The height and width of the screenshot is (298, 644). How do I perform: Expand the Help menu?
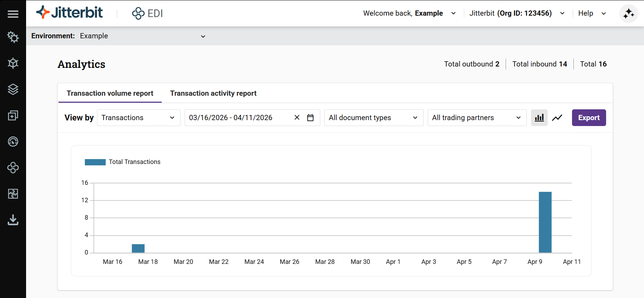(592, 13)
